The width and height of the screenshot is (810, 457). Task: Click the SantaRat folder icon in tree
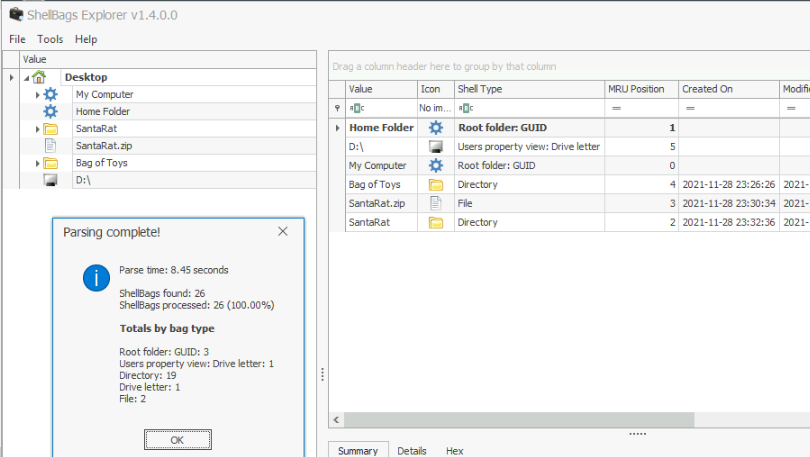pos(51,129)
